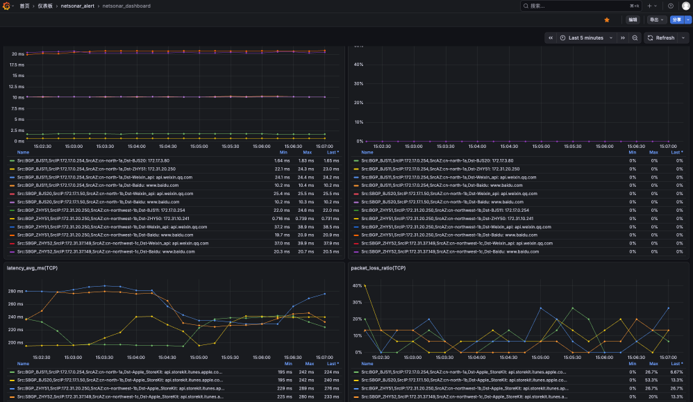Open the export dropdown button

point(656,20)
